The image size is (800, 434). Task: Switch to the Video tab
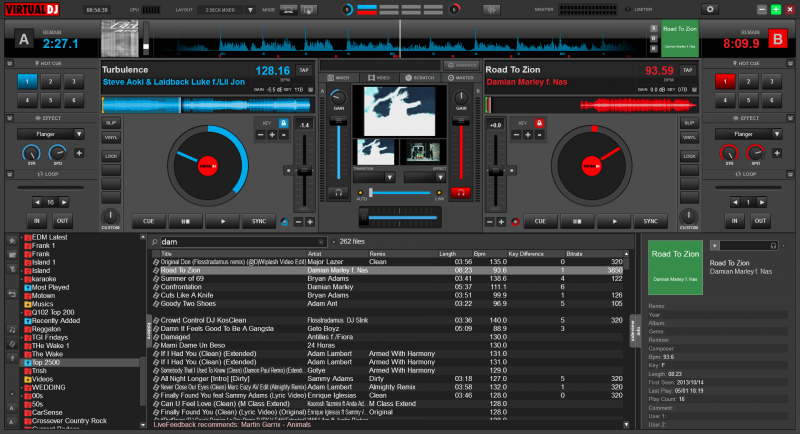point(379,78)
